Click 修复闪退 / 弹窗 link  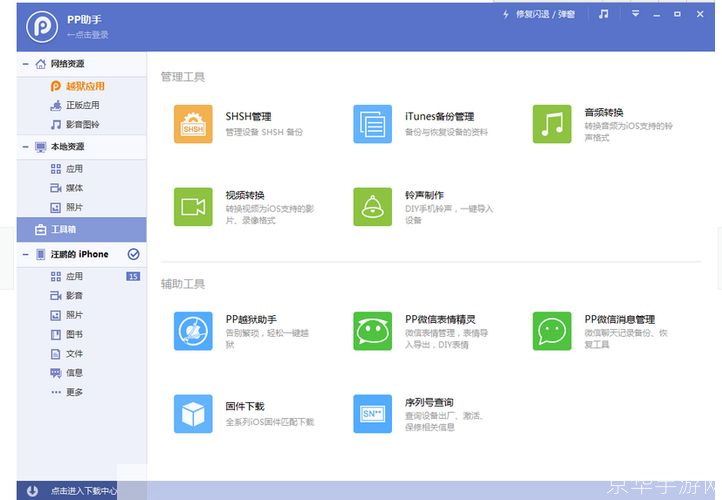click(x=545, y=14)
